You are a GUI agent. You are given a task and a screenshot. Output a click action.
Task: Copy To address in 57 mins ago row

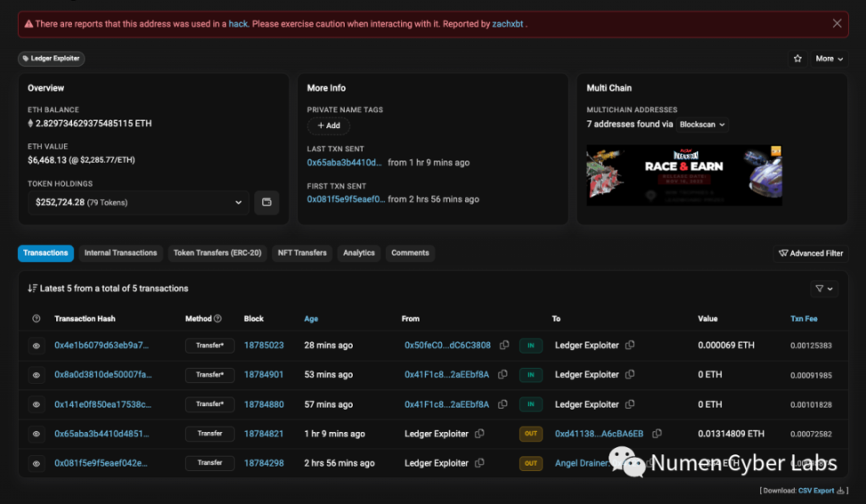tap(630, 404)
